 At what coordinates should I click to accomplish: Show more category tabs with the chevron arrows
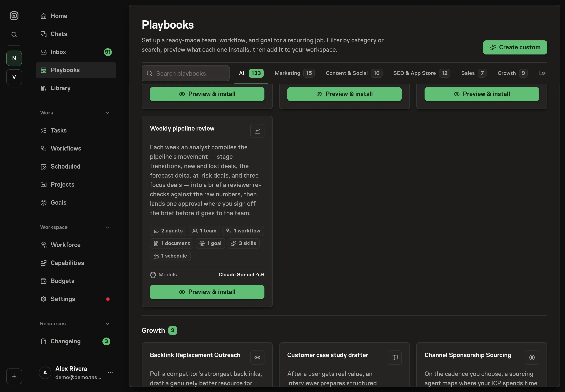[x=543, y=73]
